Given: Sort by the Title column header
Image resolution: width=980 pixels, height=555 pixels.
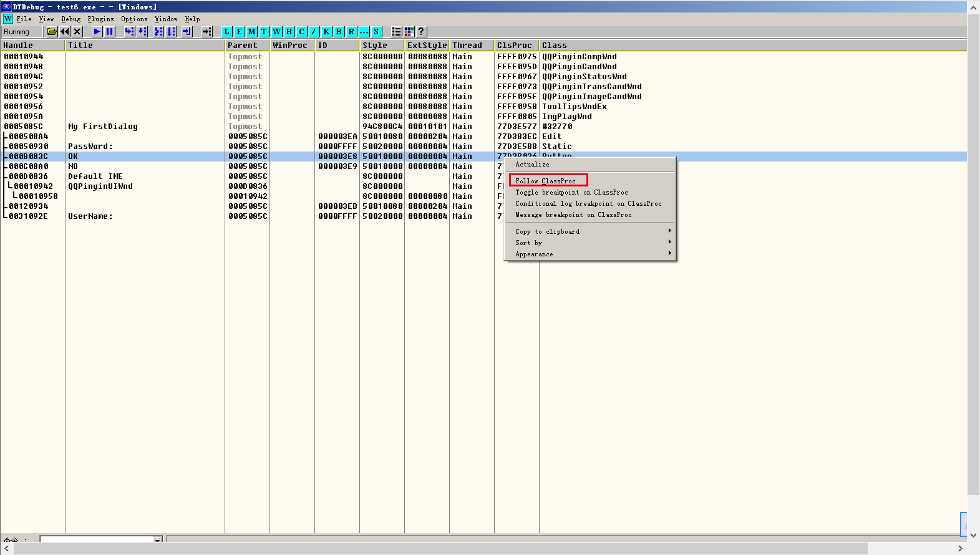Looking at the screenshot, I should coord(145,46).
